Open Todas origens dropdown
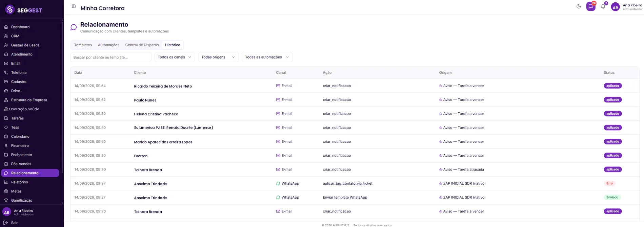Image resolution: width=644 pixels, height=227 pixels. pyautogui.click(x=218, y=57)
